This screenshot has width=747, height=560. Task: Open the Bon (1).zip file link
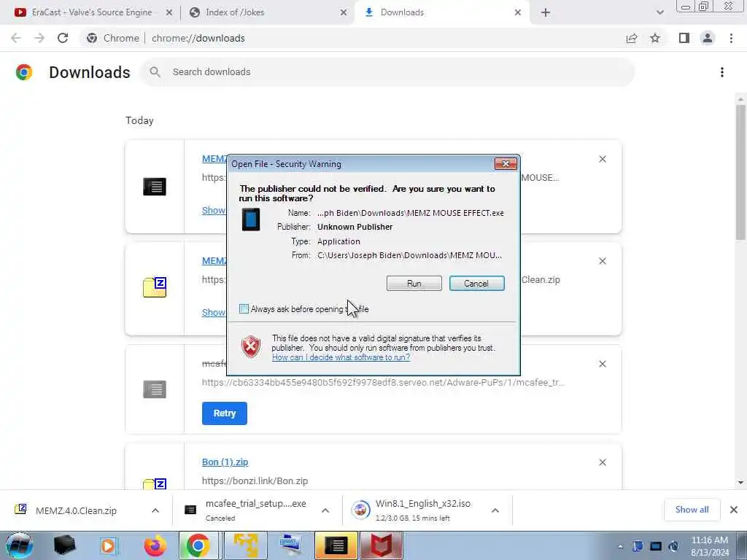tap(225, 462)
